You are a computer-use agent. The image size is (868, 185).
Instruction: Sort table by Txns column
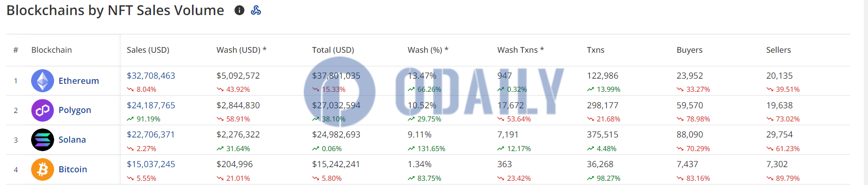(x=595, y=50)
